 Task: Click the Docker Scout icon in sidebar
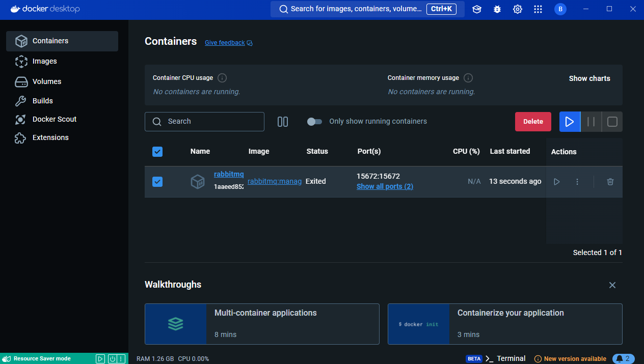click(21, 120)
